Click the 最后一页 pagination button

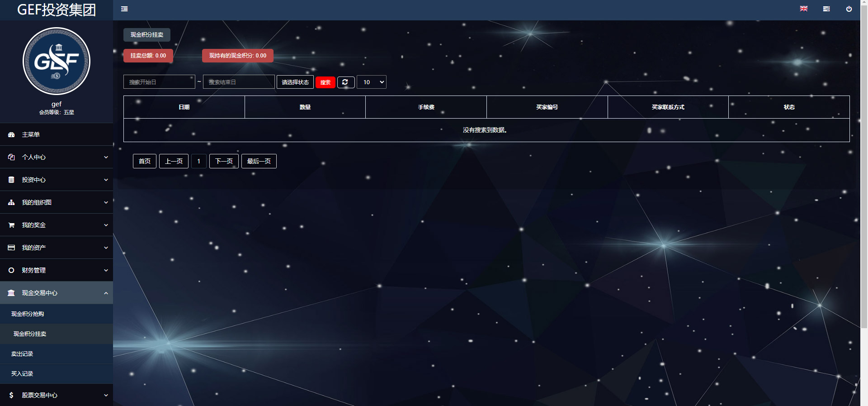259,161
